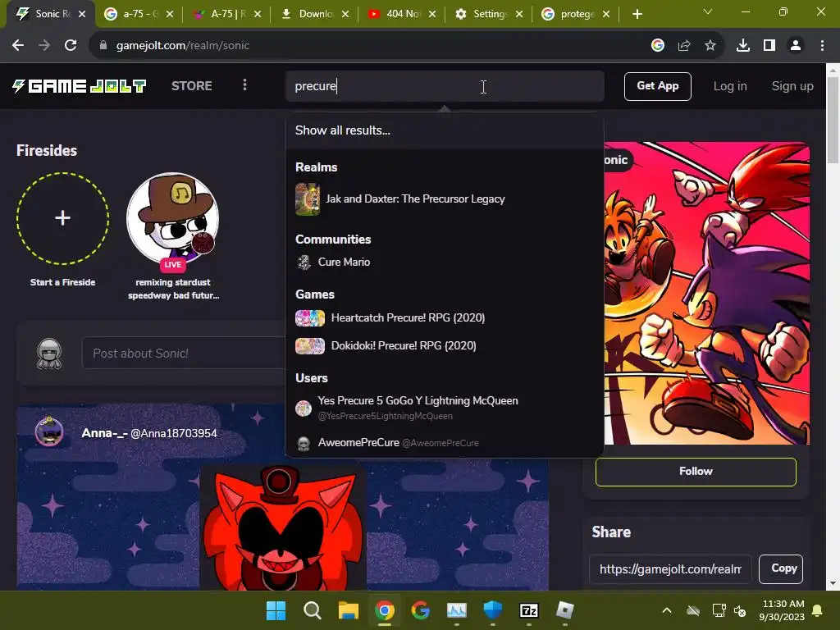The image size is (840, 630).
Task: Open File Explorer from taskbar
Action: [x=348, y=610]
